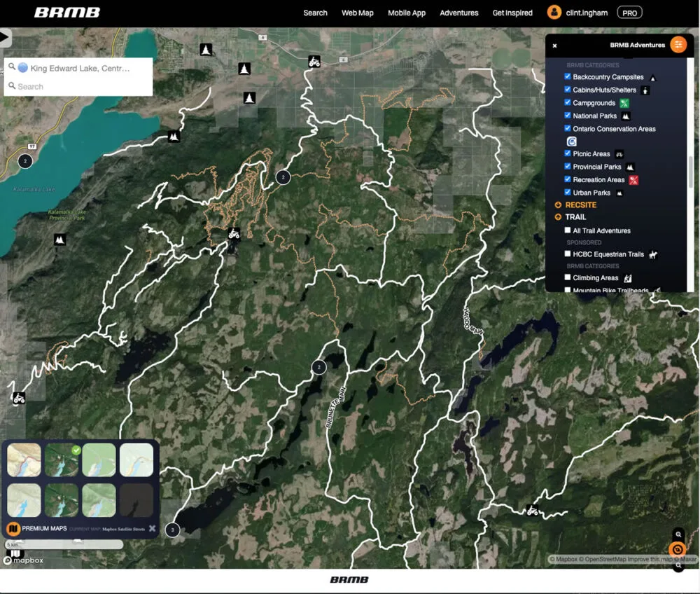Image resolution: width=700 pixels, height=594 pixels.
Task: Collapse the TRAIL section
Action: 558,217
